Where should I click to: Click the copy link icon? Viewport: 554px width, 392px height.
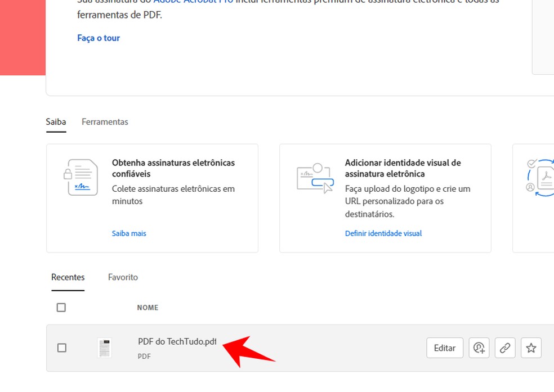[x=505, y=348]
